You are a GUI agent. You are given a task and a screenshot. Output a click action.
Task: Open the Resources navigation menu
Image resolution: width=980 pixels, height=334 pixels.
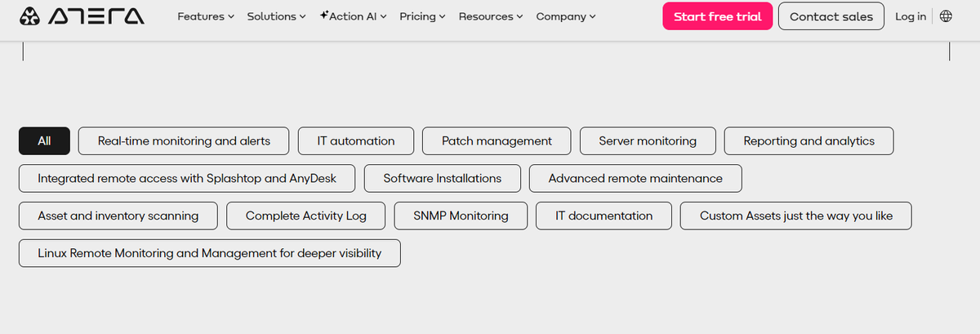491,16
